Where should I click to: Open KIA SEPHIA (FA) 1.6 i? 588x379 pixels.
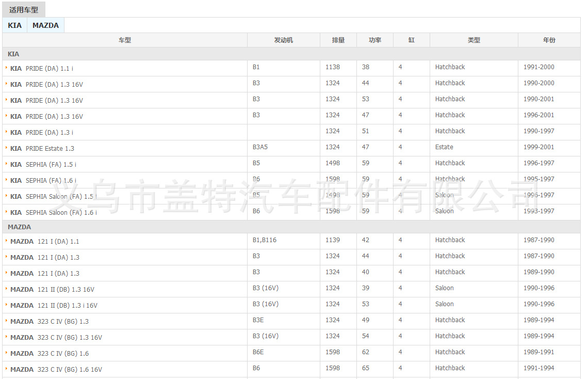[43, 181]
